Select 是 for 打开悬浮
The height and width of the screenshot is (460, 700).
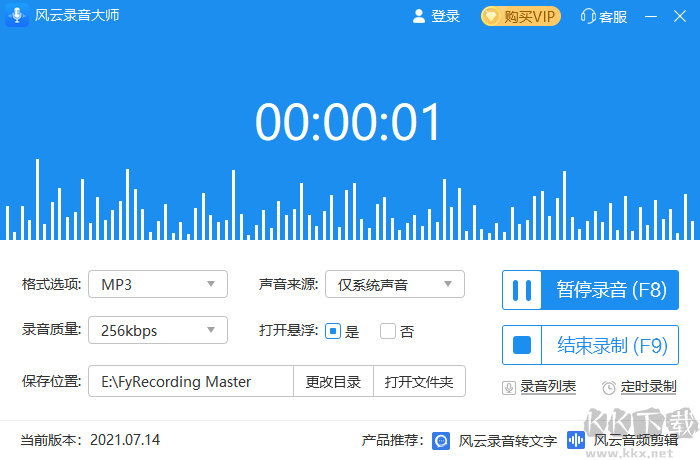click(333, 331)
